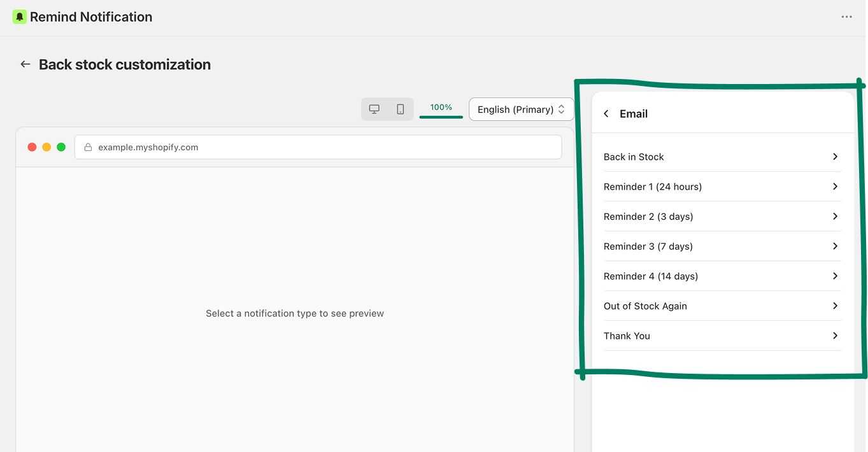Viewport: 868px width, 452px height.
Task: Click the 100% zoom level indicator
Action: [441, 108]
